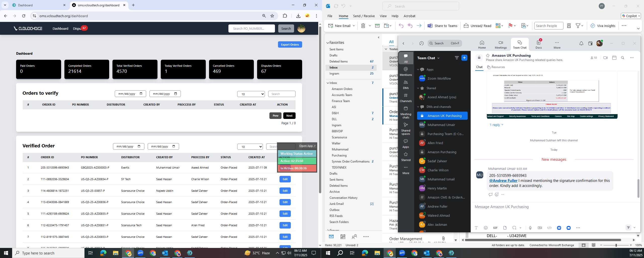The image size is (644, 258).
Task: Expand the 1 reply thread
Action: coord(496,125)
